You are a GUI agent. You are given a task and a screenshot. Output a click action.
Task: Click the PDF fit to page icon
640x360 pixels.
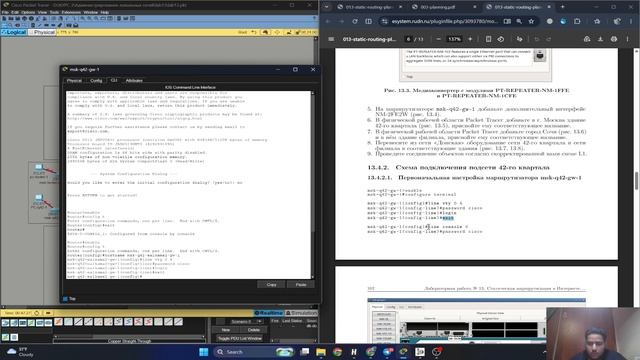click(488, 39)
